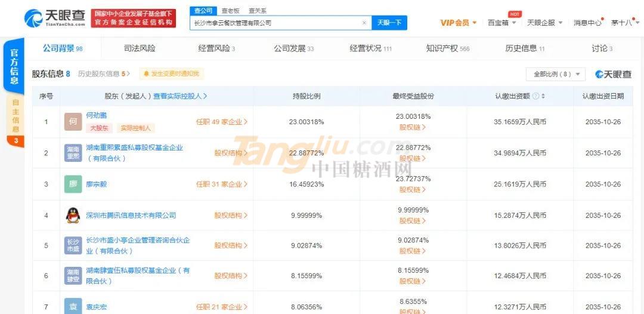Open 股权链 for the 23.00318% row

[x=413, y=127]
